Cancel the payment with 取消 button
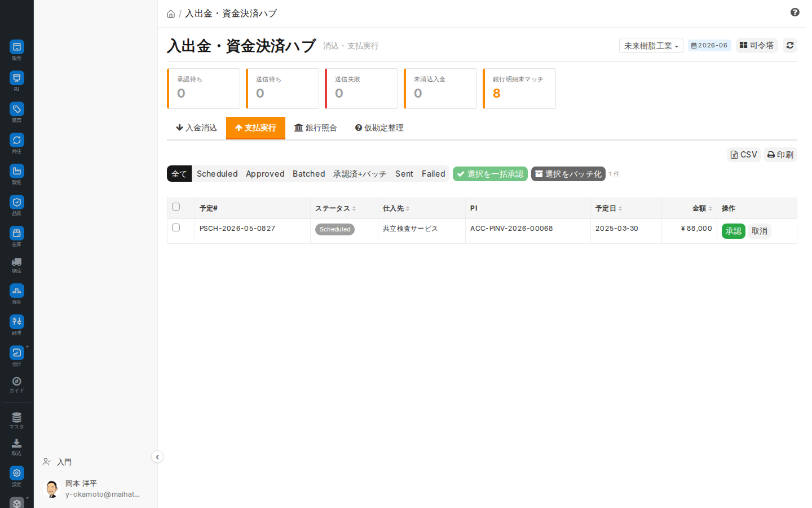 pyautogui.click(x=760, y=231)
